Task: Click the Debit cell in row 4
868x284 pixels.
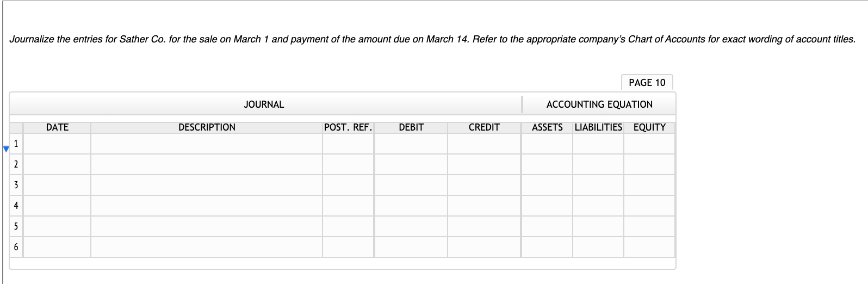Action: pyautogui.click(x=411, y=206)
